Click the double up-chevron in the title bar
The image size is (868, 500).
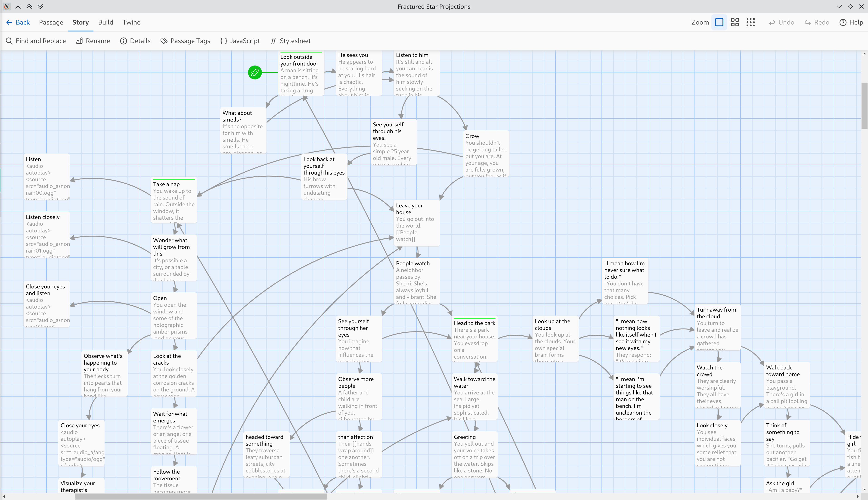click(29, 6)
